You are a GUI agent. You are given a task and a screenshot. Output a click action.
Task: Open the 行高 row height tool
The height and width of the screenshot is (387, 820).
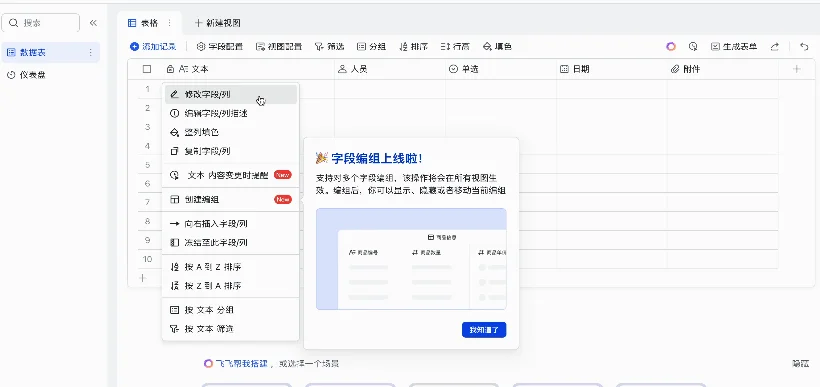[455, 47]
